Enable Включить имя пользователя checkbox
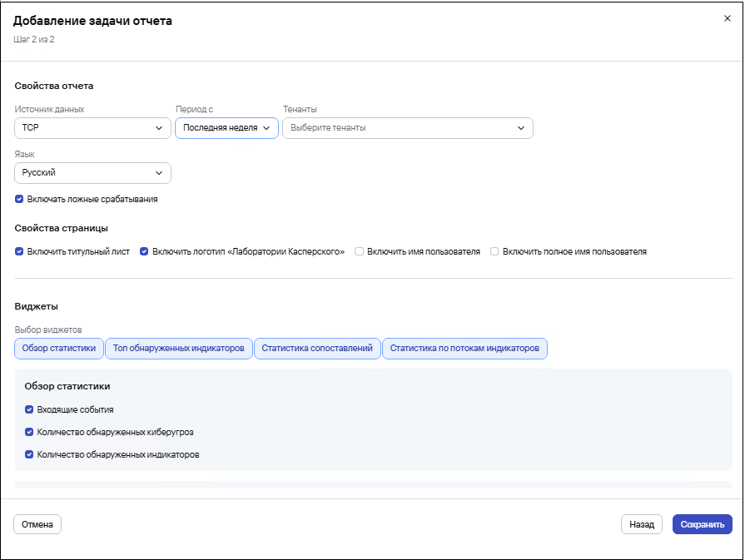This screenshot has width=745, height=560. tap(360, 251)
